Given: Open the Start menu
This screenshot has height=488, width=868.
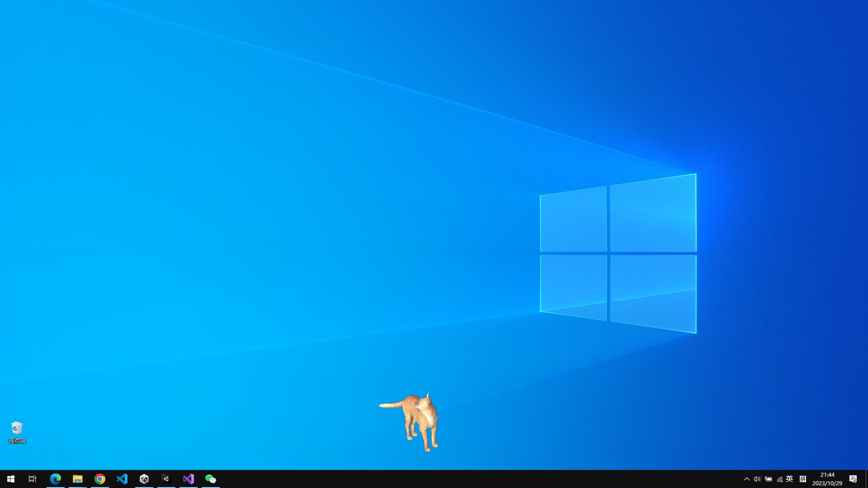Looking at the screenshot, I should (10, 479).
